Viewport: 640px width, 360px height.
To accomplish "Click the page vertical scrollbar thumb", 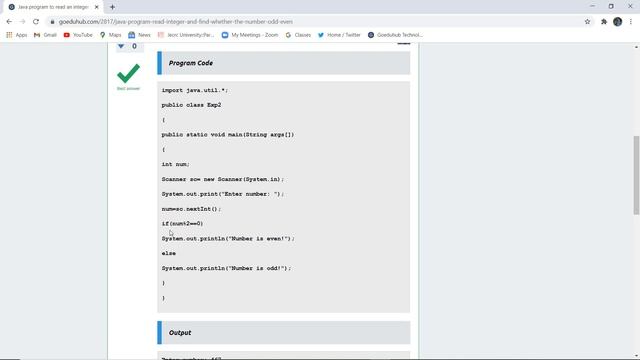I will 636,175.
